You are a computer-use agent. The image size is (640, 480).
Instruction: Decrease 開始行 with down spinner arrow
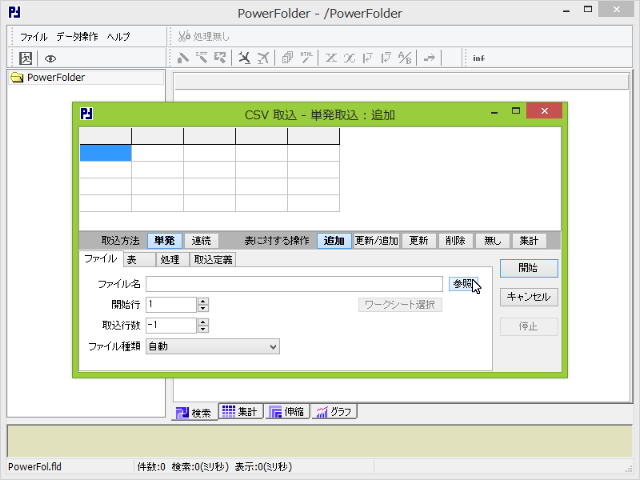tap(203, 309)
